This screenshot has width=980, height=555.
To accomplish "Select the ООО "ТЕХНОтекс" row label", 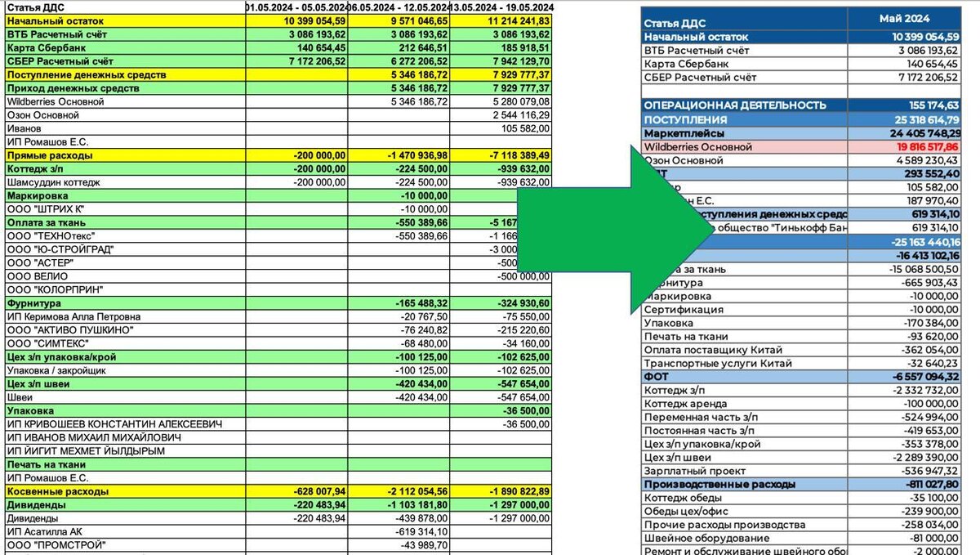I will click(x=50, y=236).
